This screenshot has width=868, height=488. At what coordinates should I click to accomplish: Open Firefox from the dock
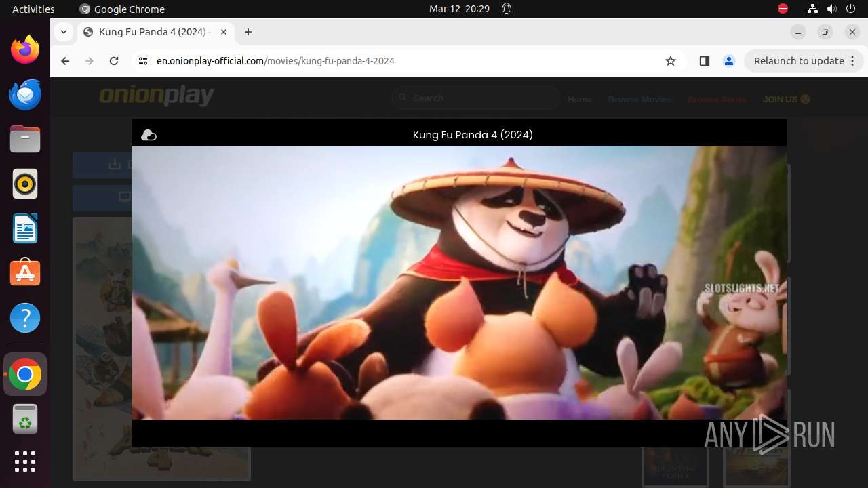click(25, 49)
